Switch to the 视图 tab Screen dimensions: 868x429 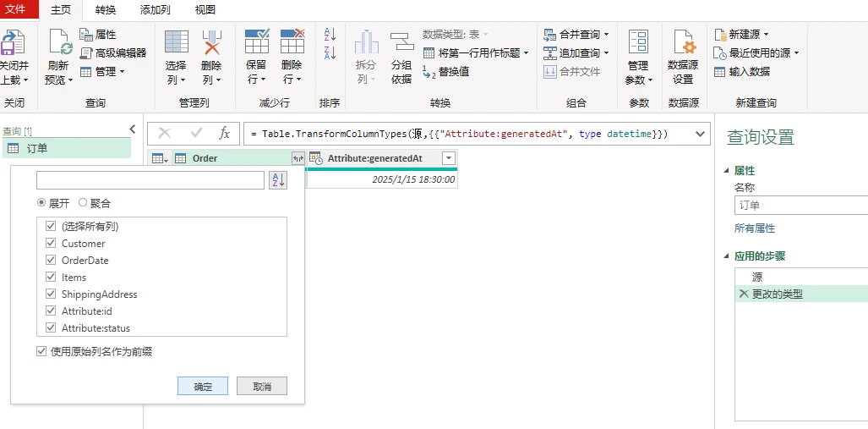pyautogui.click(x=205, y=9)
